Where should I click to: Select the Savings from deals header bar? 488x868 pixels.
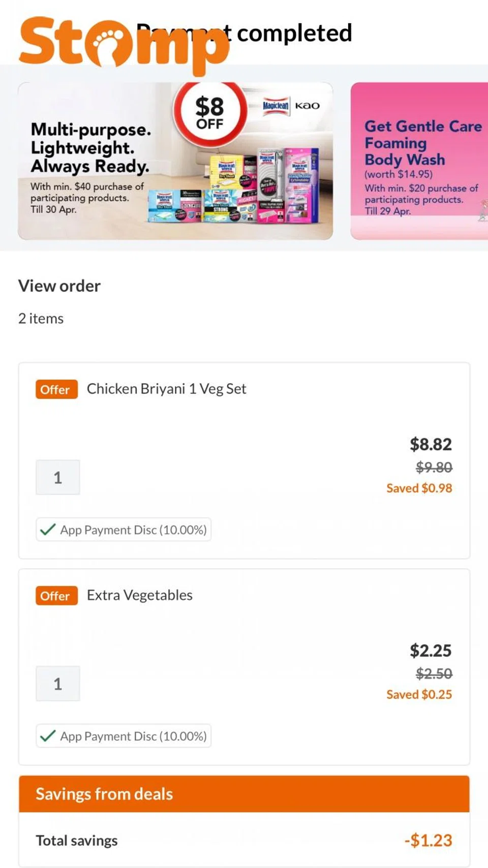pos(244,794)
